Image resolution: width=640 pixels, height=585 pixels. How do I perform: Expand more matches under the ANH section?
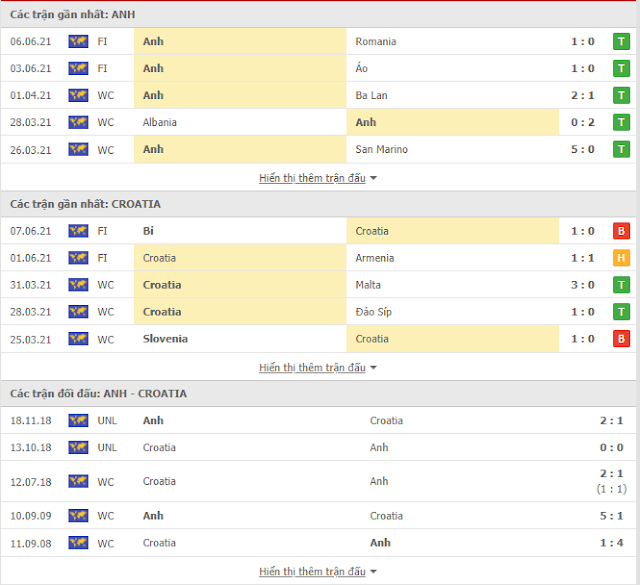click(x=318, y=178)
